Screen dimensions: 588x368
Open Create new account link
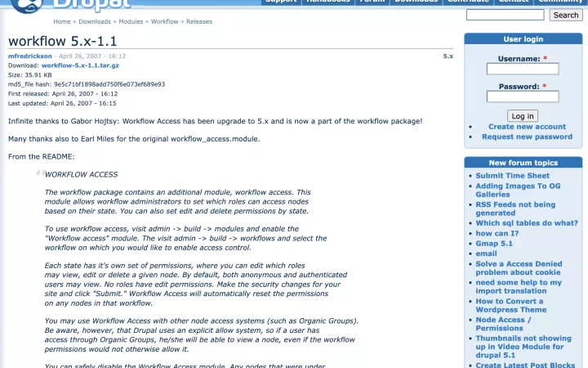pos(527,127)
